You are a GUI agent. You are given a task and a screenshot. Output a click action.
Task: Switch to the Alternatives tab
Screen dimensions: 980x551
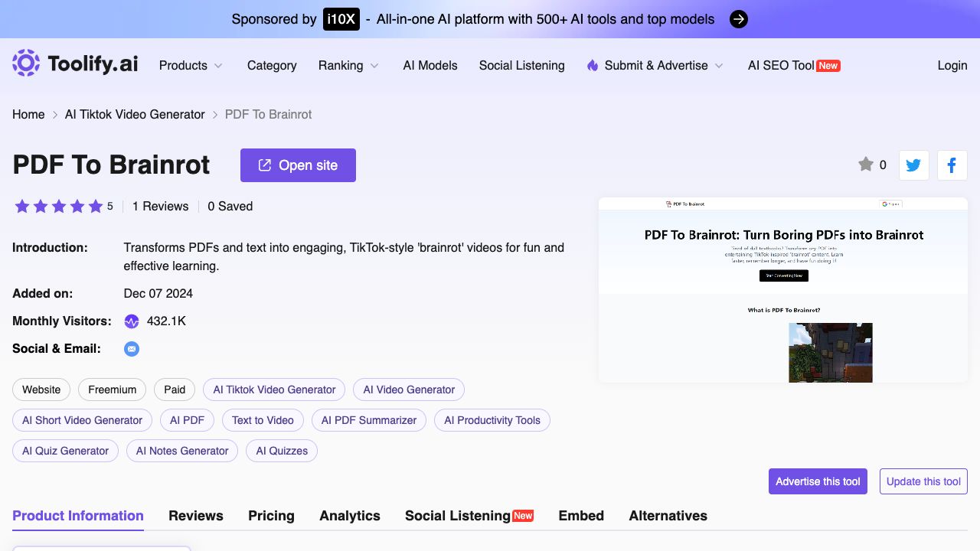click(x=668, y=516)
